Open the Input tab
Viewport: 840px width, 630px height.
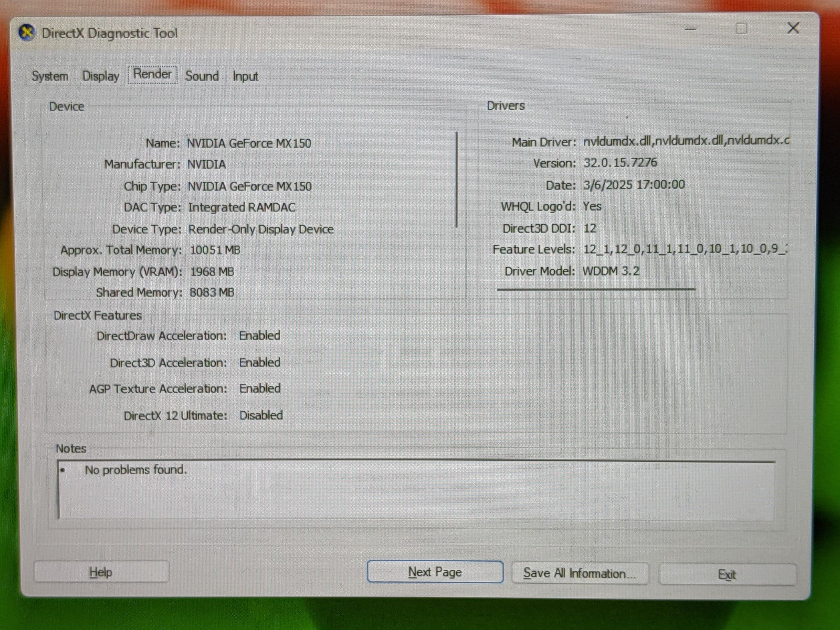245,77
